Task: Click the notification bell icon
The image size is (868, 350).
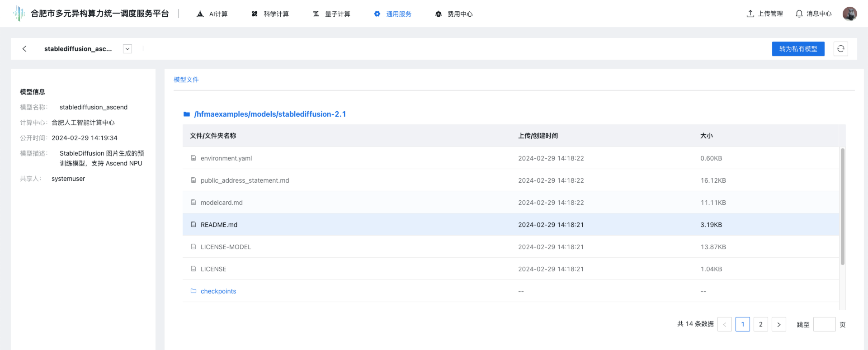Action: (x=799, y=14)
